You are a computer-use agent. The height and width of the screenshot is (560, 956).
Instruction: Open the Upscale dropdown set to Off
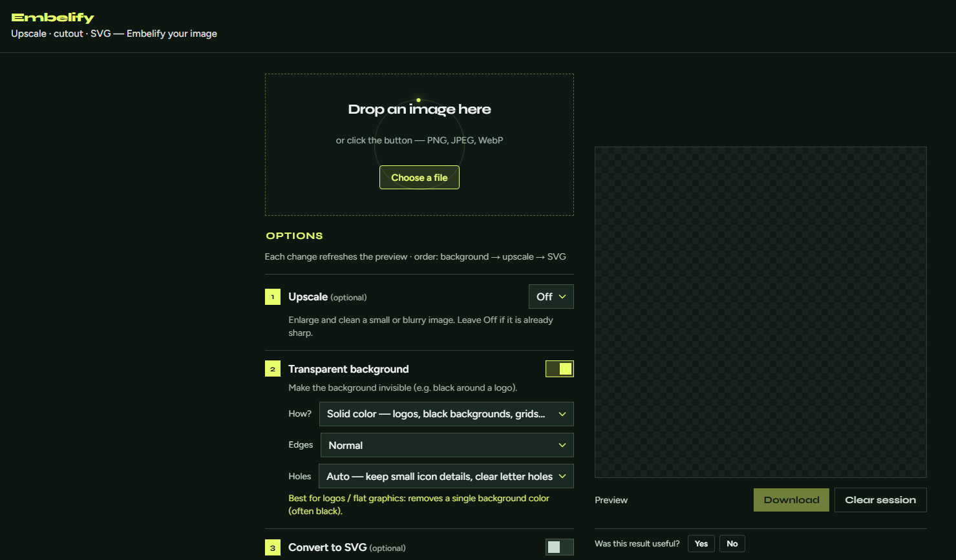click(x=551, y=296)
